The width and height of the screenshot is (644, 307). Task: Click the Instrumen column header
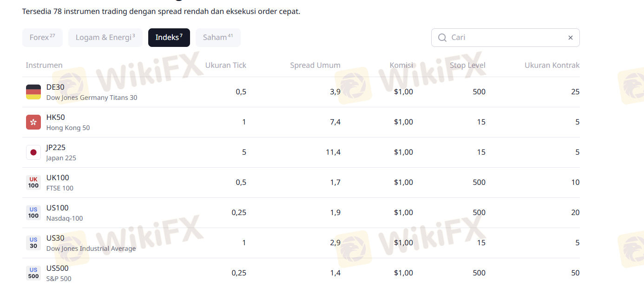(x=44, y=65)
